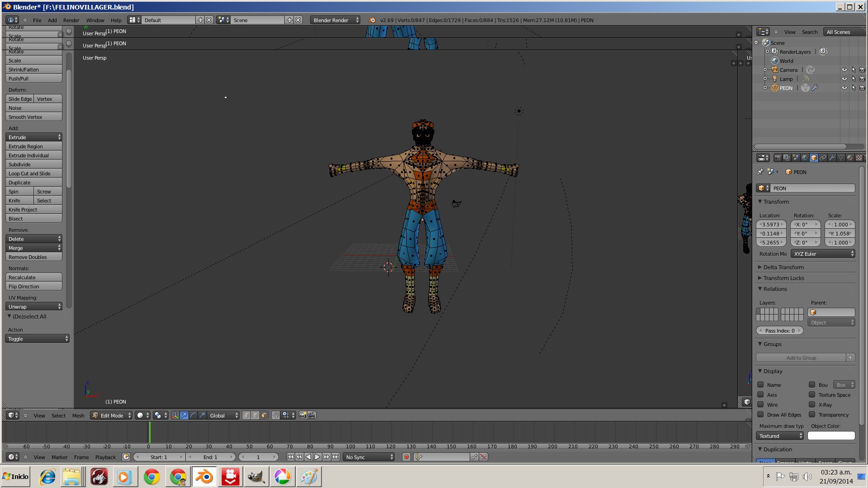868x488 pixels.
Task: Expand the Delta Transform panel
Action: pyautogui.click(x=783, y=267)
